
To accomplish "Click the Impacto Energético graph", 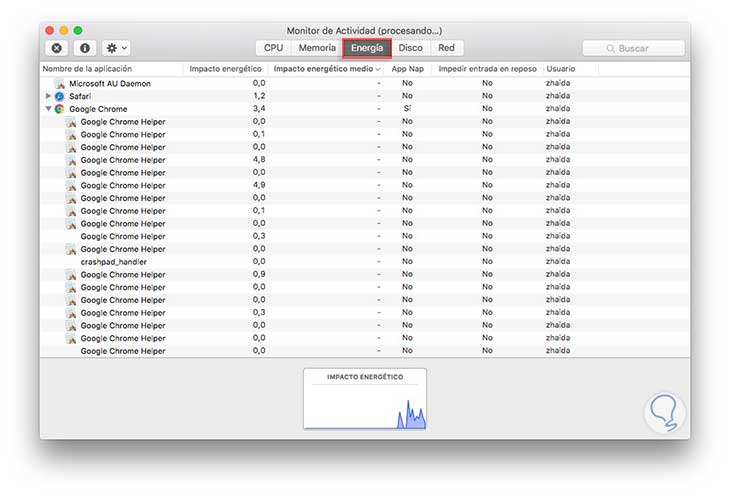I will [x=365, y=399].
